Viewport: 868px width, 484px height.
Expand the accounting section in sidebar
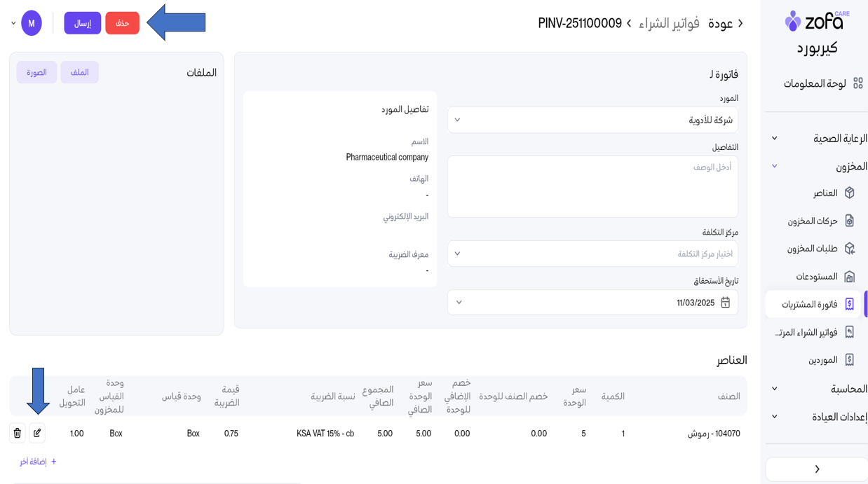[775, 389]
